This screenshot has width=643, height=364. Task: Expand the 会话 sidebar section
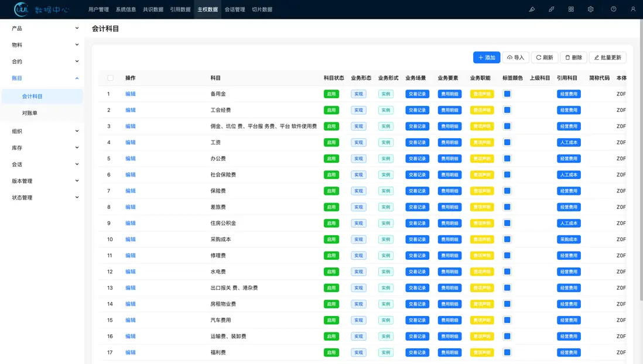coord(42,164)
